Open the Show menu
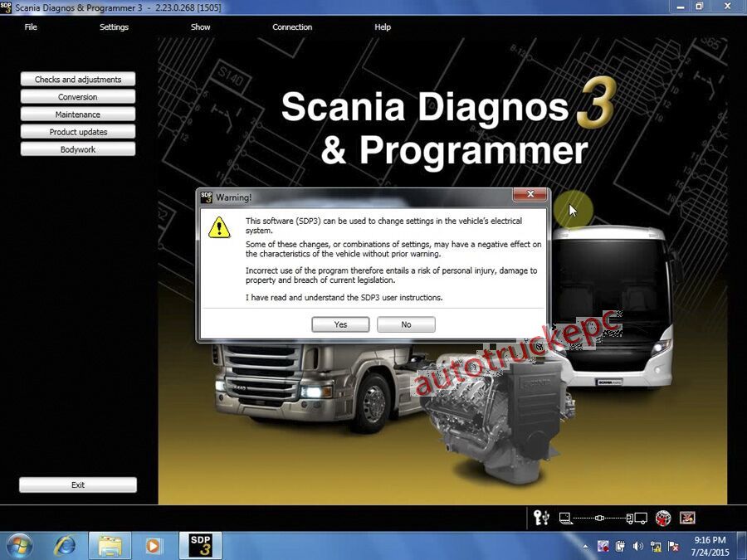747x560 pixels. (200, 27)
